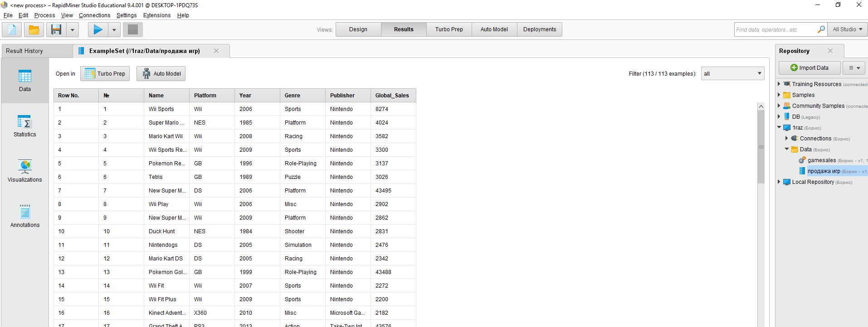
Task: Select the gamesales process entry
Action: 821,160
